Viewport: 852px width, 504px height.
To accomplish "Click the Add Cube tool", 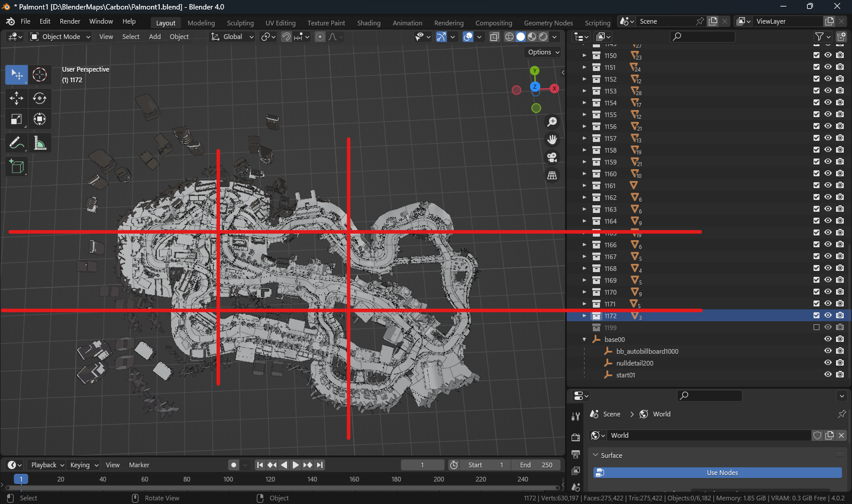I will [17, 167].
